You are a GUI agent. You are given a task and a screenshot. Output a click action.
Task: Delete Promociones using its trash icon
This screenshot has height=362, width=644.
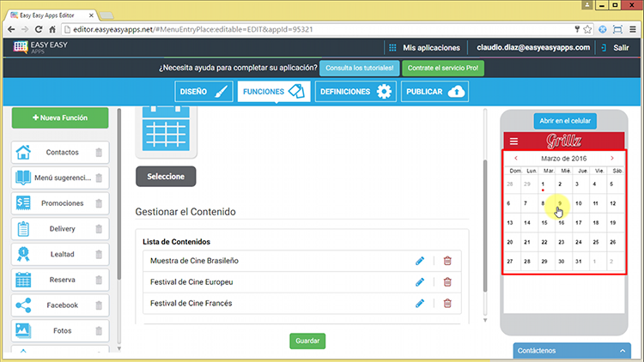99,203
